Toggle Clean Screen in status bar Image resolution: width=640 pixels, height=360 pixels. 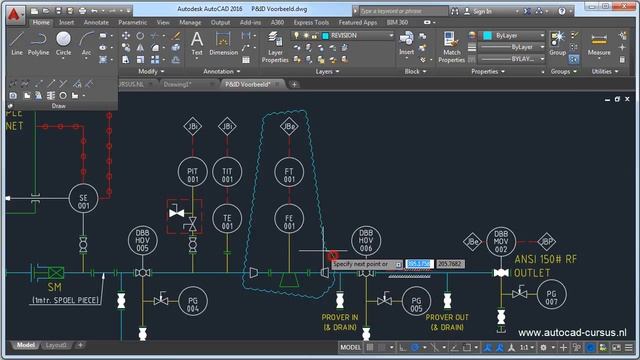tap(616, 347)
